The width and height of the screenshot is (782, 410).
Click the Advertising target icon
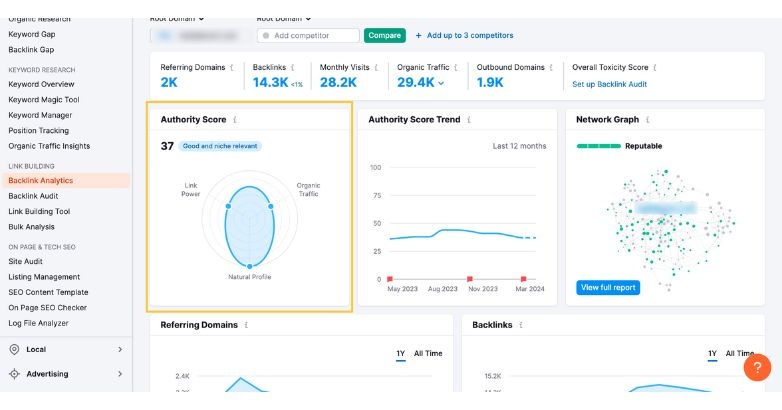[x=14, y=374]
